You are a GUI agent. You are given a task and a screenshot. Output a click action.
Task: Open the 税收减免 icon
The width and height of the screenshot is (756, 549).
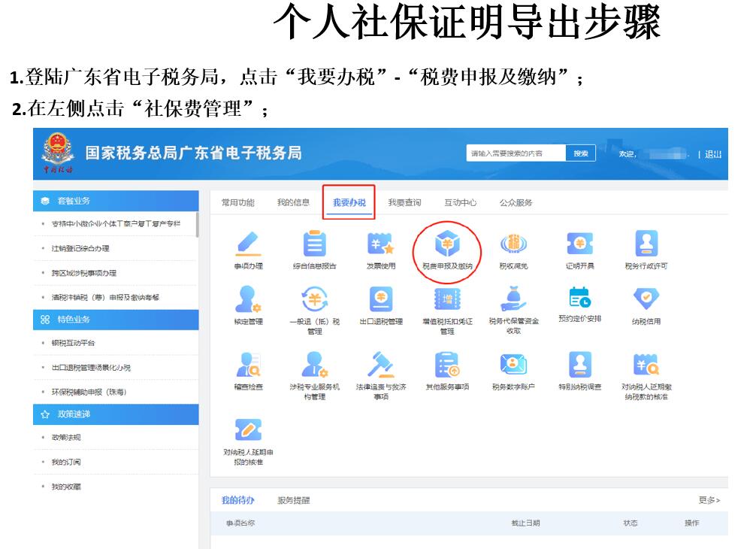[x=513, y=245]
